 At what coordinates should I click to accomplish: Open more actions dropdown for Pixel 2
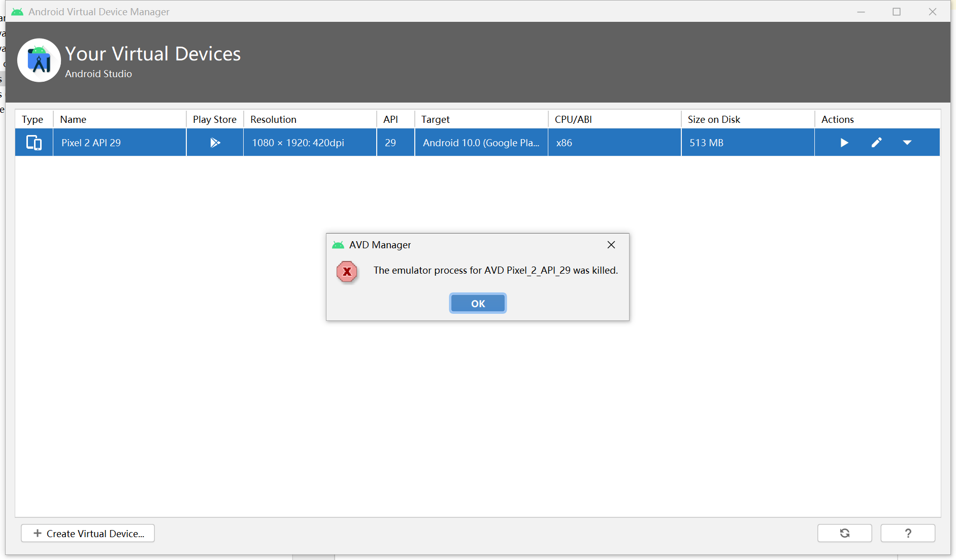click(907, 143)
